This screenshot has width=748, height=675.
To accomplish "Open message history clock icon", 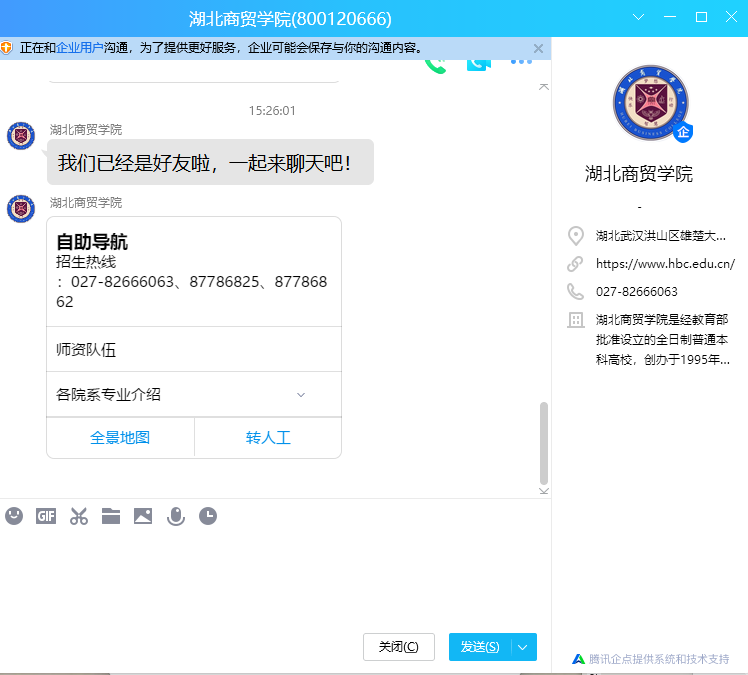I will tap(208, 516).
